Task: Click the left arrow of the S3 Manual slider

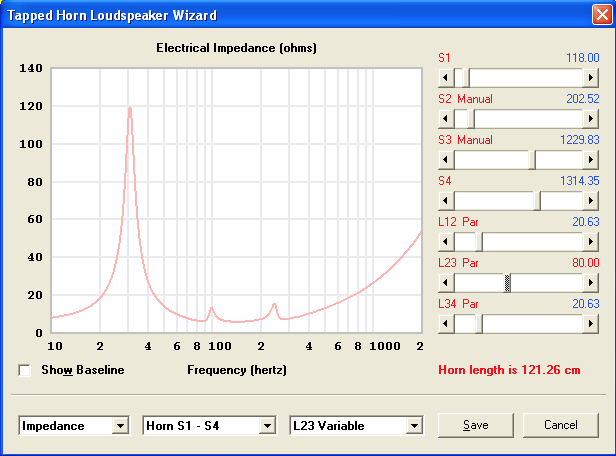Action: pos(446,160)
